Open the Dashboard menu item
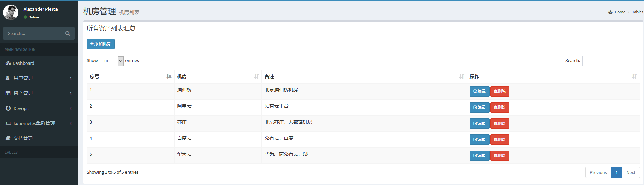The width and height of the screenshot is (644, 185). pyautogui.click(x=39, y=63)
